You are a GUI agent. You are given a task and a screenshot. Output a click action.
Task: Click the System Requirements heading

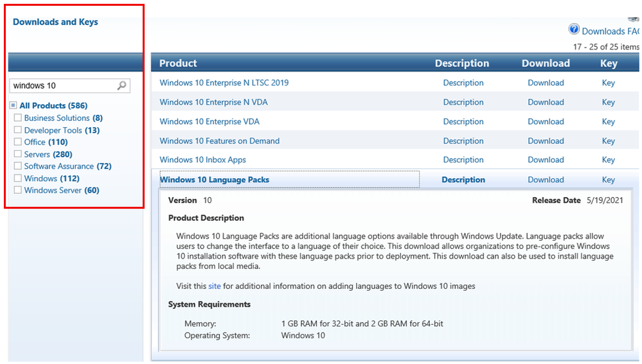point(210,304)
